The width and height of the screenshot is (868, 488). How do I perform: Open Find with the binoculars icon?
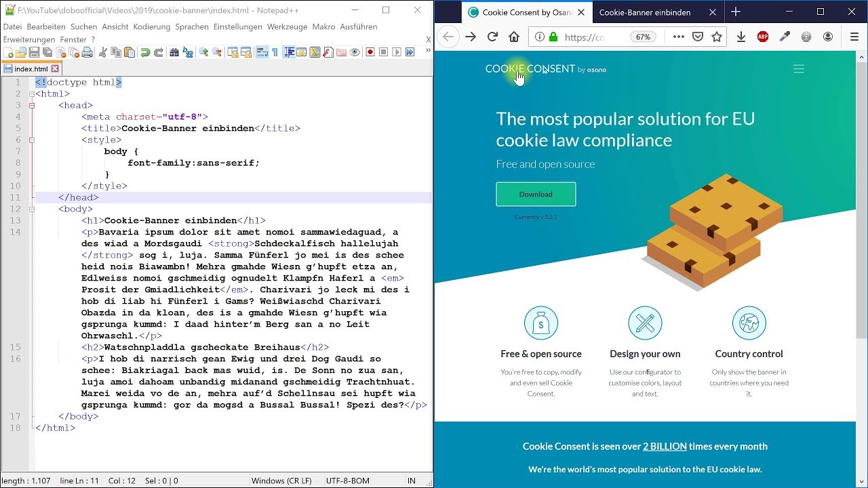pyautogui.click(x=174, y=52)
